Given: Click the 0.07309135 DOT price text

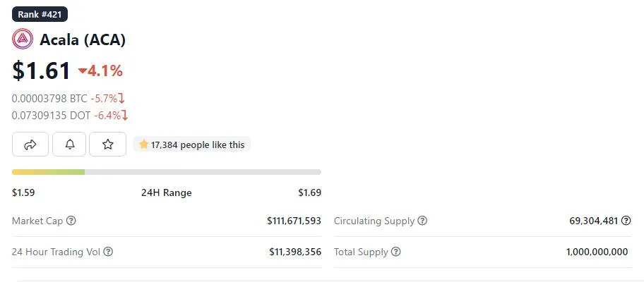Looking at the screenshot, I should pyautogui.click(x=52, y=116).
